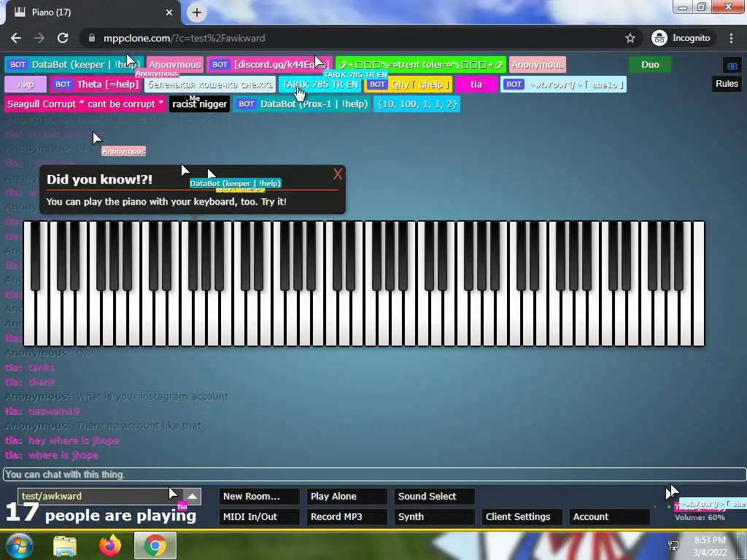Open the Chrome three-dot menu
This screenshot has width=747, height=560.
tap(731, 38)
